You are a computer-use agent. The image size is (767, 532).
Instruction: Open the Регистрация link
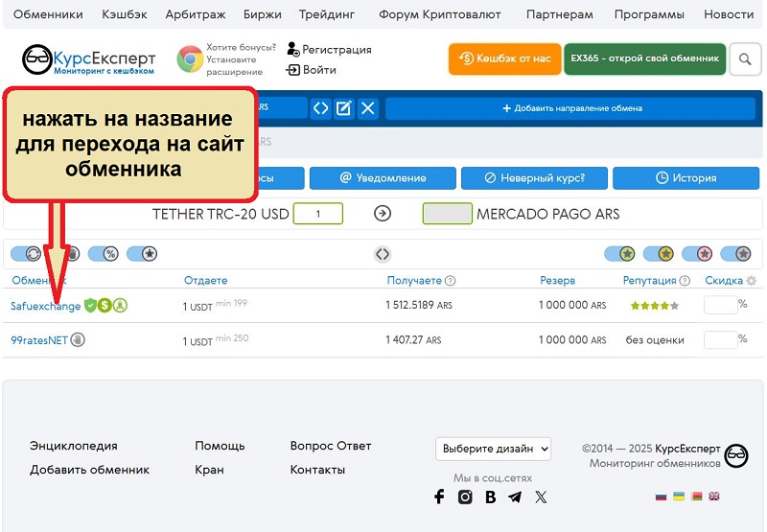click(330, 50)
